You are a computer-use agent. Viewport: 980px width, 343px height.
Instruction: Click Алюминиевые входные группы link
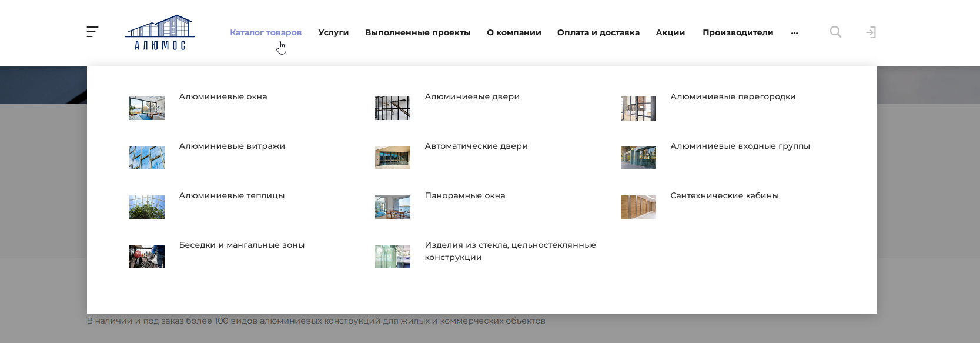pos(740,146)
